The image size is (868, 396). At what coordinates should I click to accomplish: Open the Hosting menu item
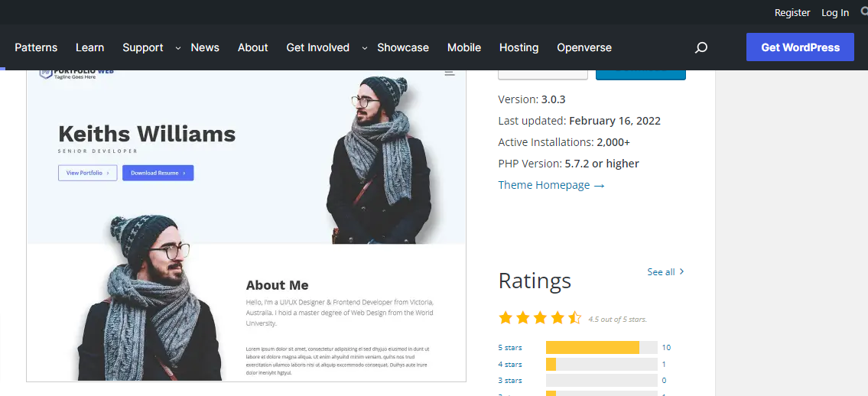click(x=519, y=47)
